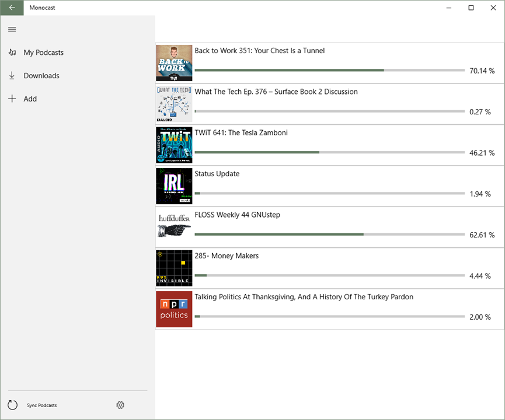
Task: Click the Sync Podcasts label
Action: 42,405
